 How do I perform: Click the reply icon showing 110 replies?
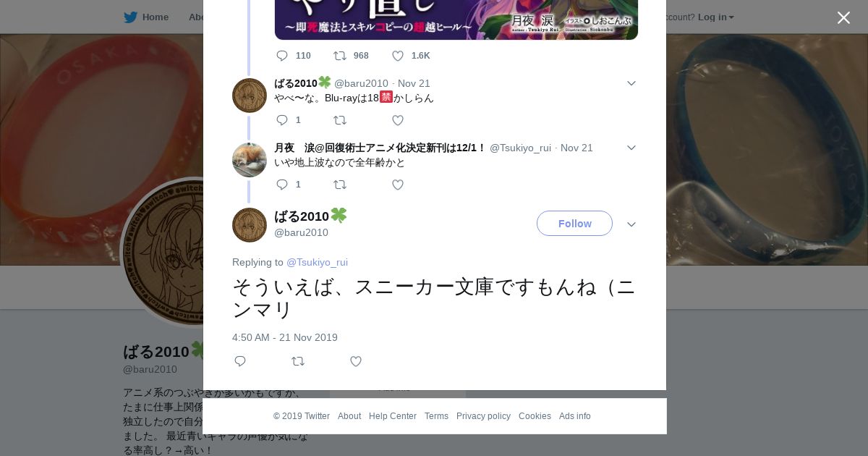coord(282,56)
